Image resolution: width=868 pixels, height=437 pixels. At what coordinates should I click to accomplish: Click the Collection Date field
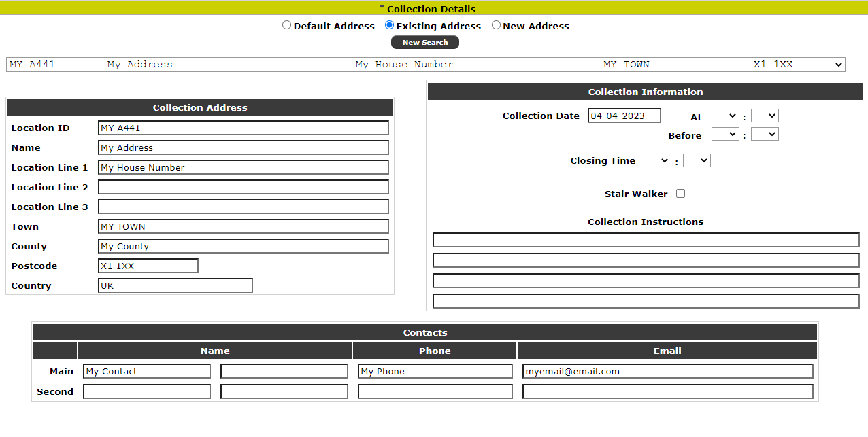[624, 116]
